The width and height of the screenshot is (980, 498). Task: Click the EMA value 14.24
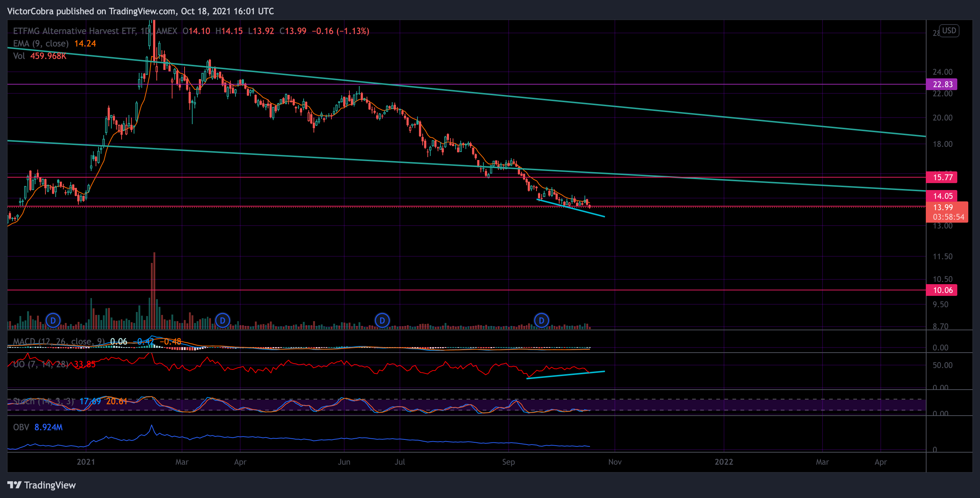85,44
